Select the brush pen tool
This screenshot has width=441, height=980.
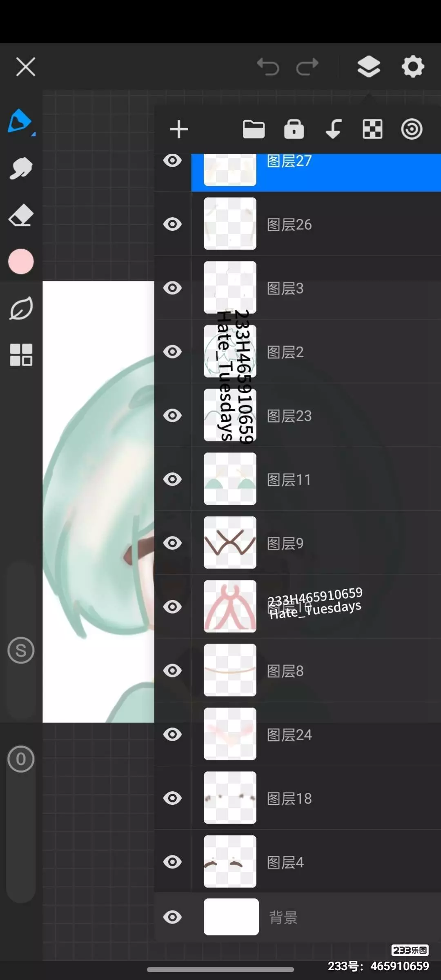click(x=20, y=121)
